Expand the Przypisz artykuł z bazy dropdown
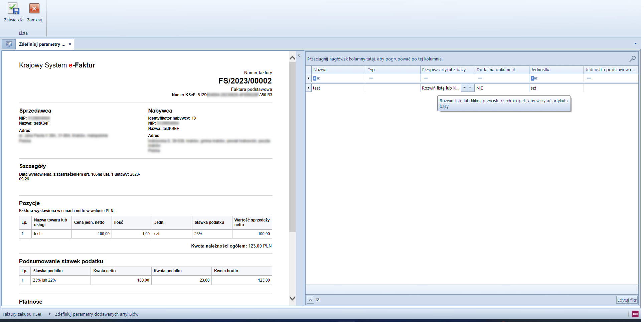Viewport: 644px width, 322px height. click(464, 88)
